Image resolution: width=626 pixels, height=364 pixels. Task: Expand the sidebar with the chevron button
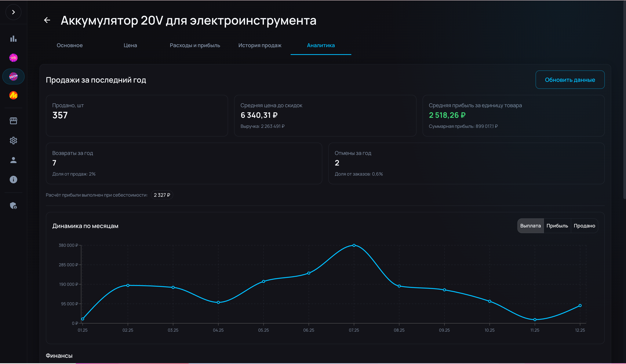pos(13,12)
